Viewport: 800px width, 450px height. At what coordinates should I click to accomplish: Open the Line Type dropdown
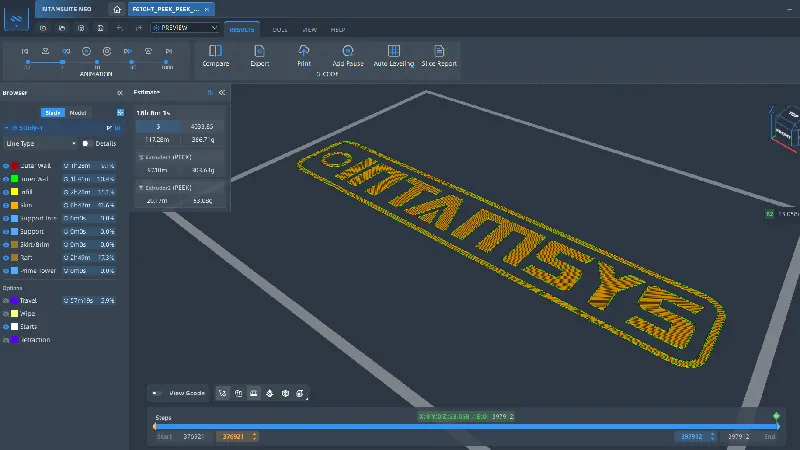point(40,144)
